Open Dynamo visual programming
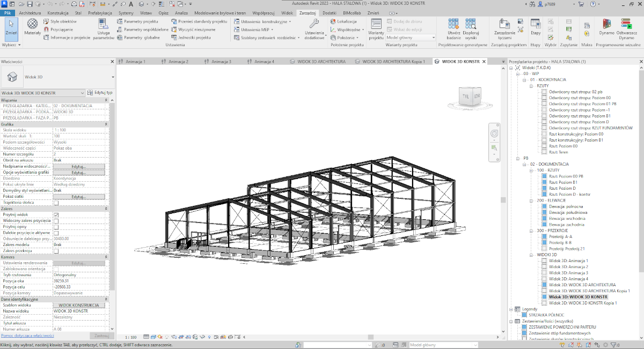 click(x=606, y=26)
